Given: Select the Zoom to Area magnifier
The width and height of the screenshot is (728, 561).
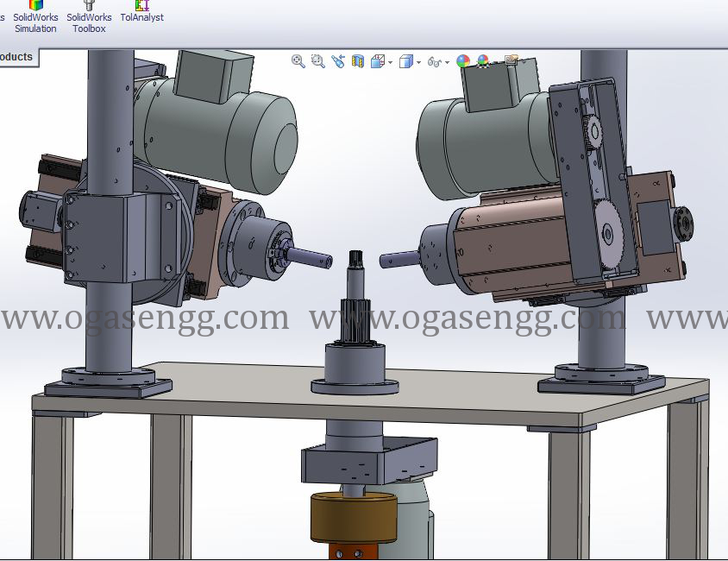Looking at the screenshot, I should coord(317,61).
